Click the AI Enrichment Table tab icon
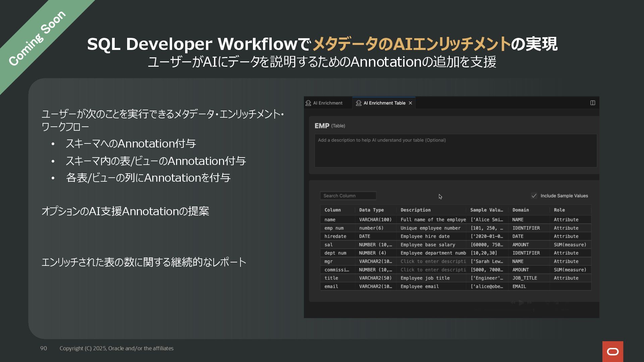 [359, 103]
